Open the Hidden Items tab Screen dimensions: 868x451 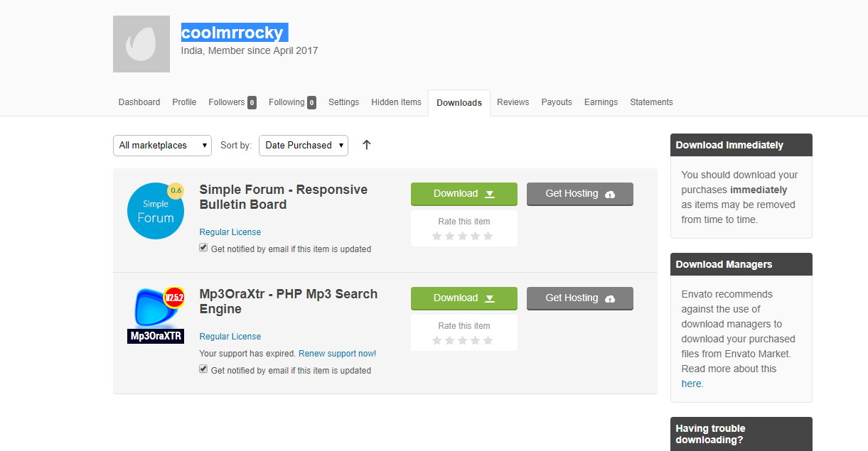click(x=396, y=102)
